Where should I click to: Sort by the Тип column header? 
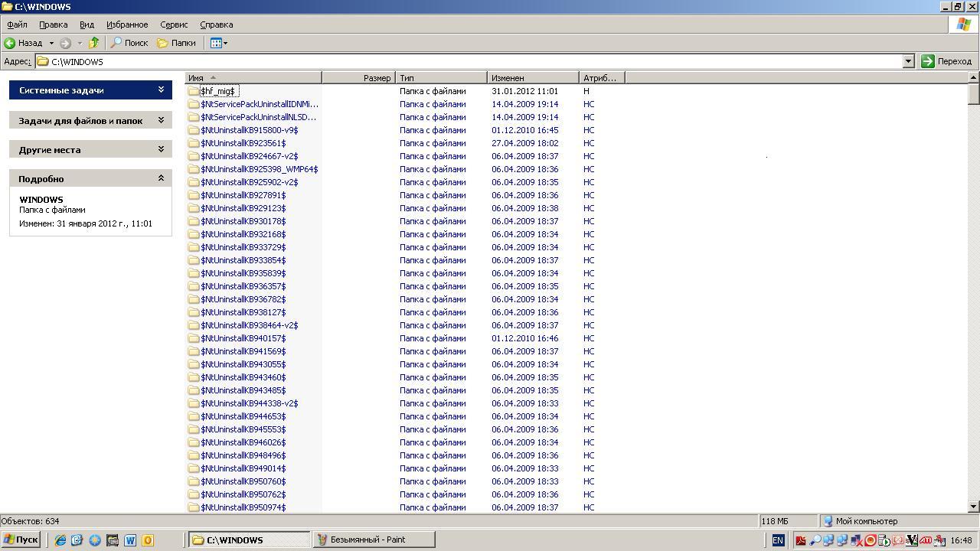[441, 78]
